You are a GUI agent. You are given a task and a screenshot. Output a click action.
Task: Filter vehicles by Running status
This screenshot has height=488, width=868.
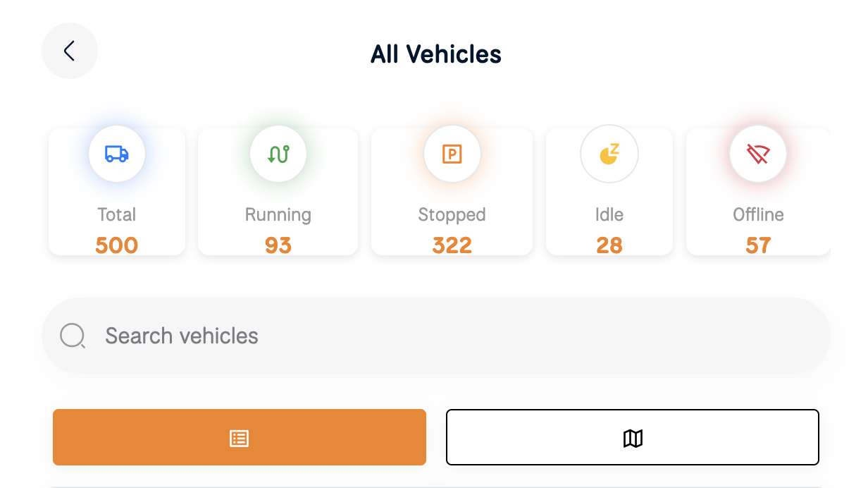tap(278, 191)
